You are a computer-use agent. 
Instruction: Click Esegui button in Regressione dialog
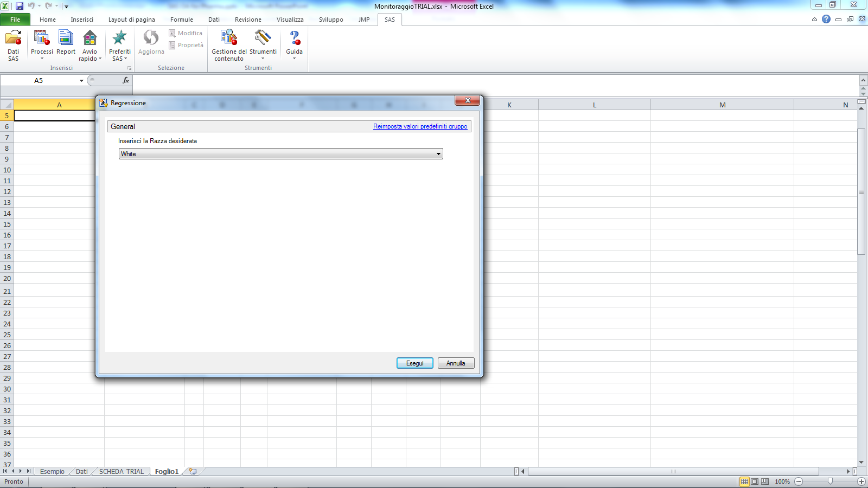415,363
